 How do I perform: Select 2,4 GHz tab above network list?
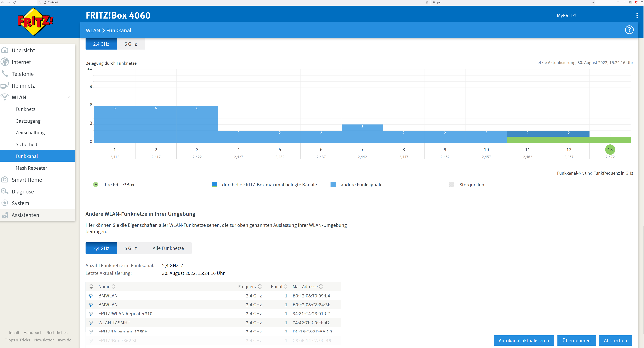coord(101,248)
